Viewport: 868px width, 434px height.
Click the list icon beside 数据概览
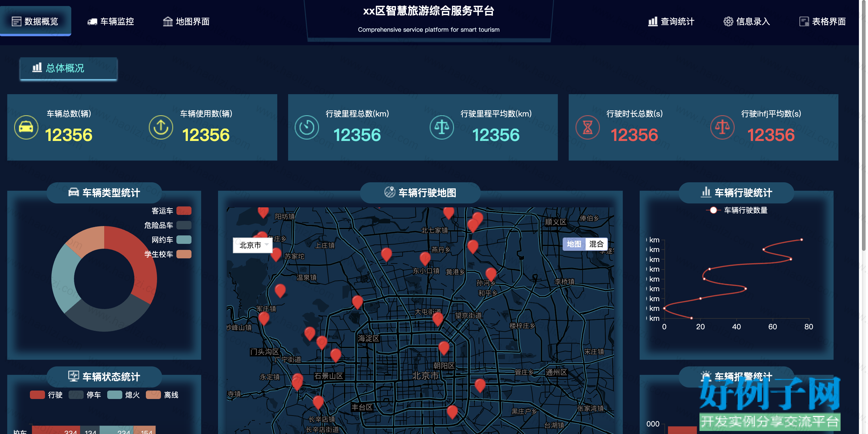[16, 21]
